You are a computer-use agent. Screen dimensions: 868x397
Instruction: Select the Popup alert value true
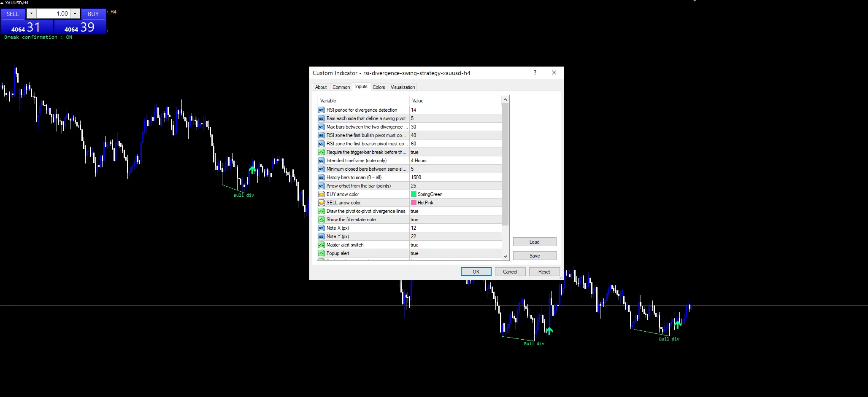[x=456, y=253]
